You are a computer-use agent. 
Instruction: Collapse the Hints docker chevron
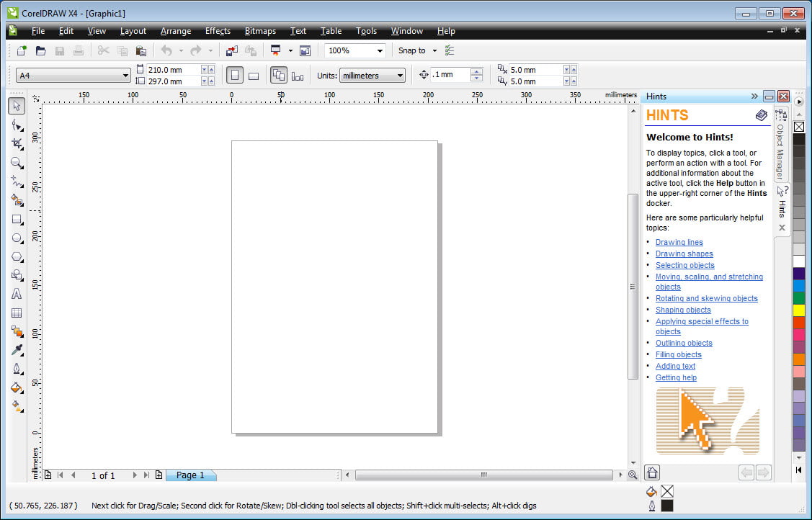click(754, 97)
